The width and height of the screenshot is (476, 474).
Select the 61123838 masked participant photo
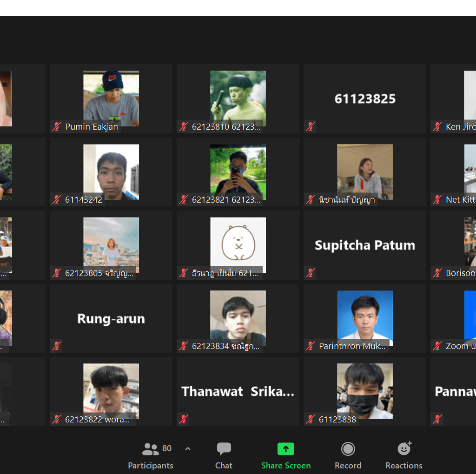click(365, 391)
